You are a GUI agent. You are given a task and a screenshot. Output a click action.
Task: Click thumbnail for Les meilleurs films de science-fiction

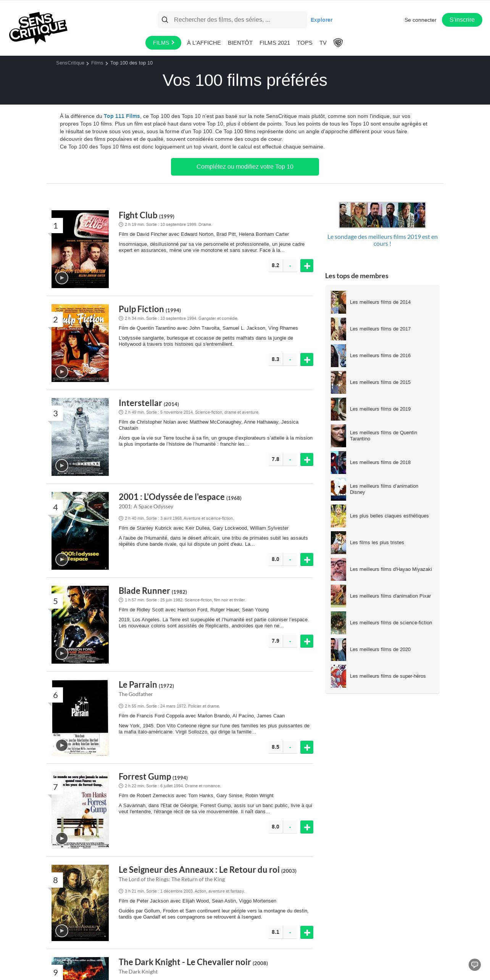point(338,623)
